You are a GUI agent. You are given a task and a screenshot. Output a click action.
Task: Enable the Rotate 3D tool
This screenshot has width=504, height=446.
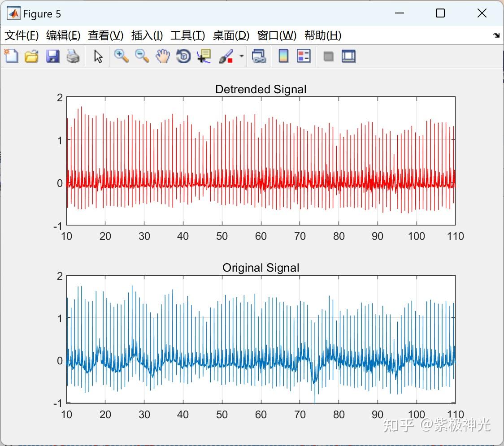pos(183,56)
